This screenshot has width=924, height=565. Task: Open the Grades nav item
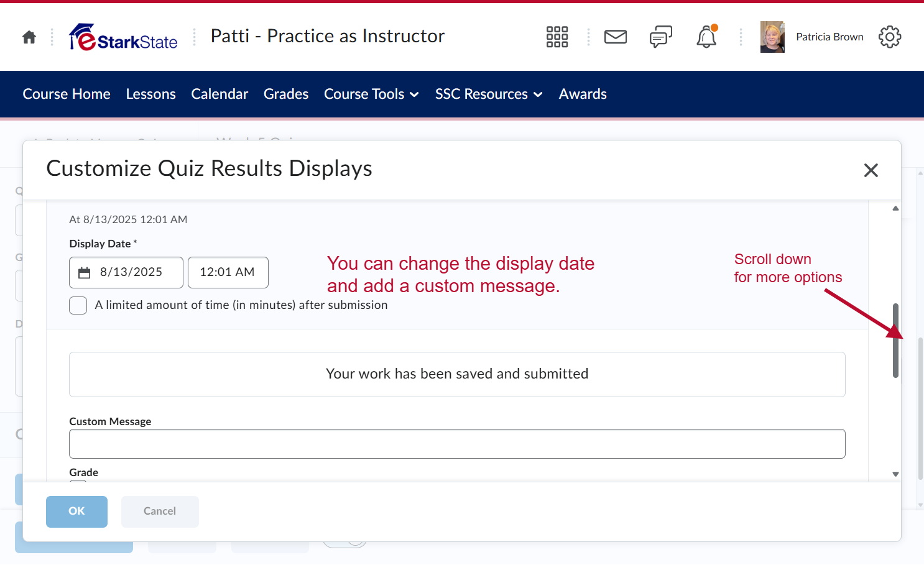pos(286,94)
